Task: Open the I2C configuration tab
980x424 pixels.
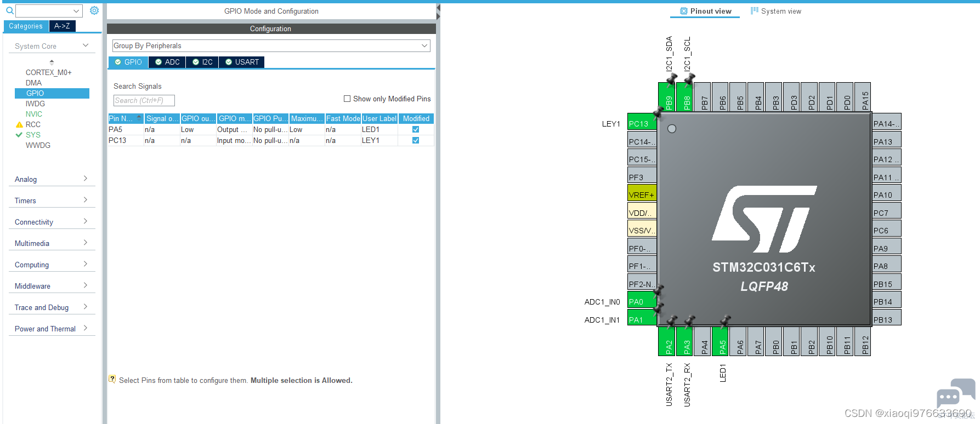Action: [x=202, y=62]
